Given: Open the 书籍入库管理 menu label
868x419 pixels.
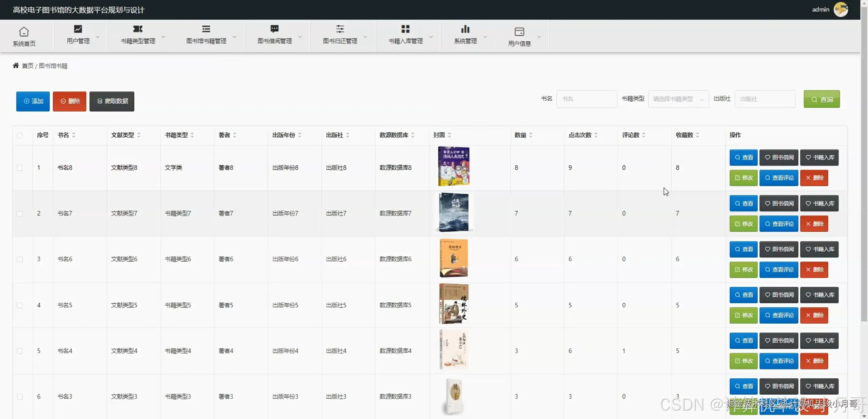Looking at the screenshot, I should (406, 41).
